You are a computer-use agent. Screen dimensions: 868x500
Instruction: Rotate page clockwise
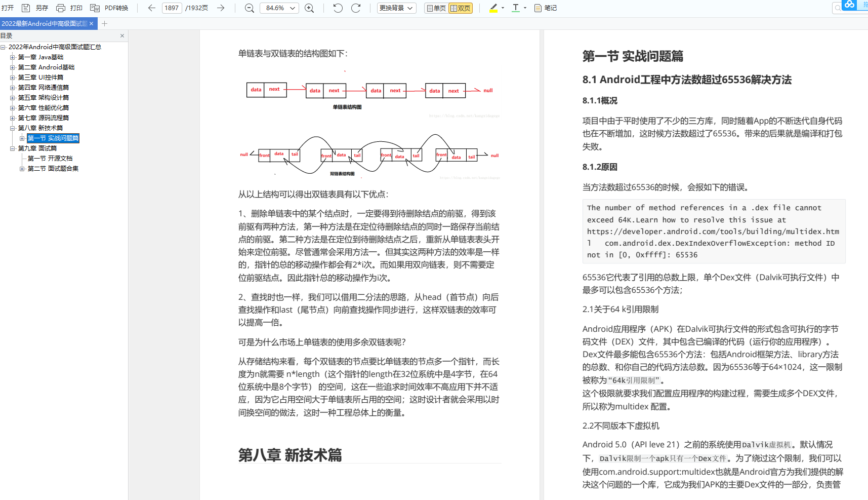[x=356, y=8]
